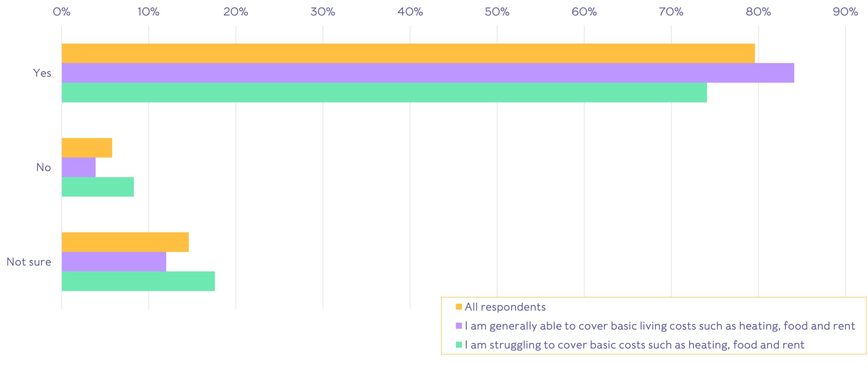Click the 90% axis tick label
Image resolution: width=868 pixels, height=376 pixels.
(x=845, y=12)
